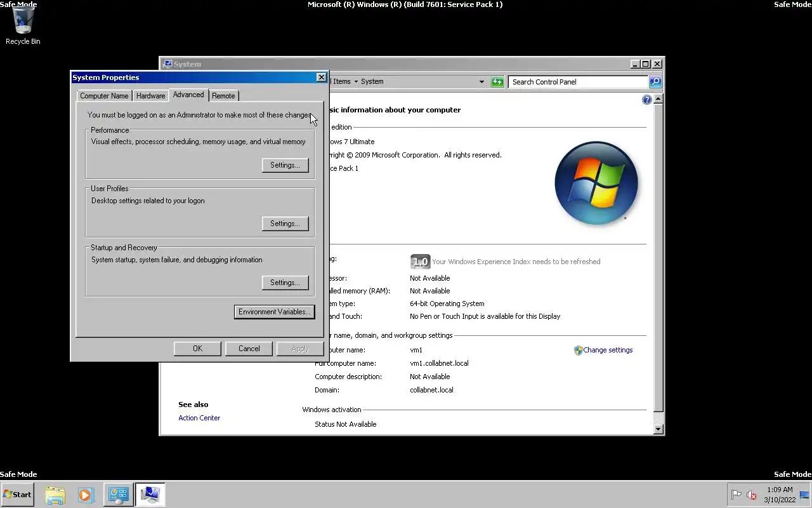Open the Recycle Bin desktop icon

[23, 27]
